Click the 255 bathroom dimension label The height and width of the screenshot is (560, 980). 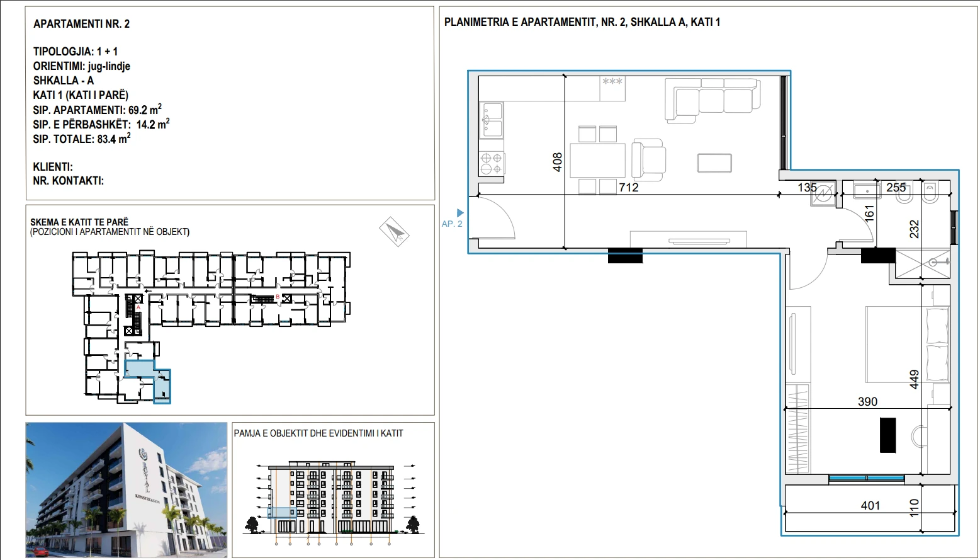point(896,187)
